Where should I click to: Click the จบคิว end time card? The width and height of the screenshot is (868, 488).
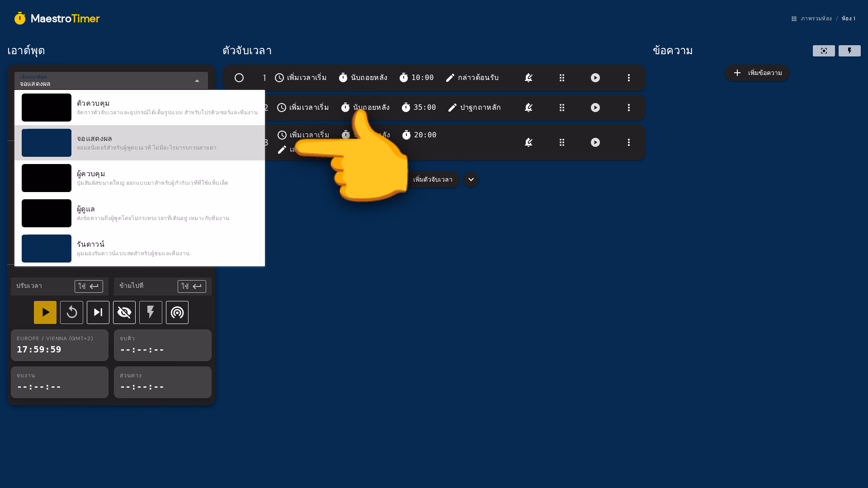click(x=163, y=345)
